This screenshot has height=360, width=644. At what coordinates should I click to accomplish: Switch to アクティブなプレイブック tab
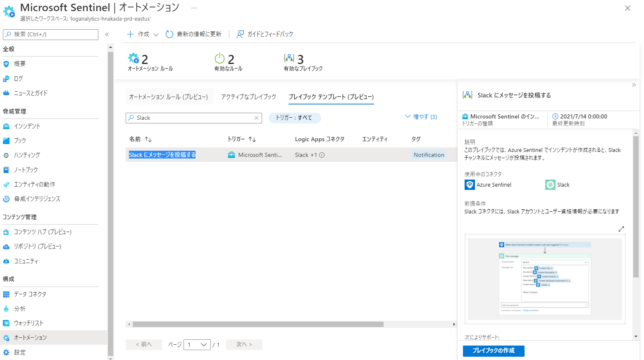tap(248, 97)
